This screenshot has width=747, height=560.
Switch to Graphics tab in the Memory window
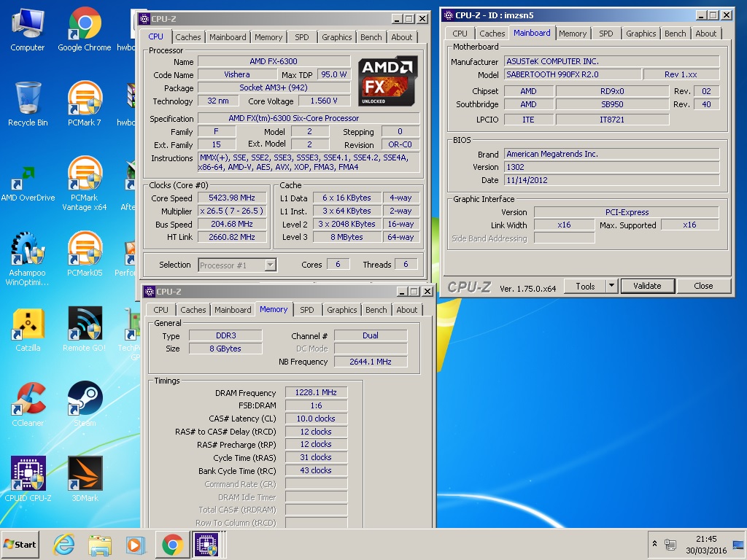coord(341,309)
